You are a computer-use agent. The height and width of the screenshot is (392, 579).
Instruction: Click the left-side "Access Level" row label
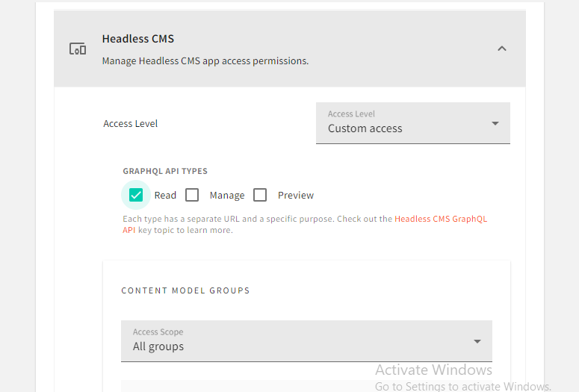click(131, 123)
